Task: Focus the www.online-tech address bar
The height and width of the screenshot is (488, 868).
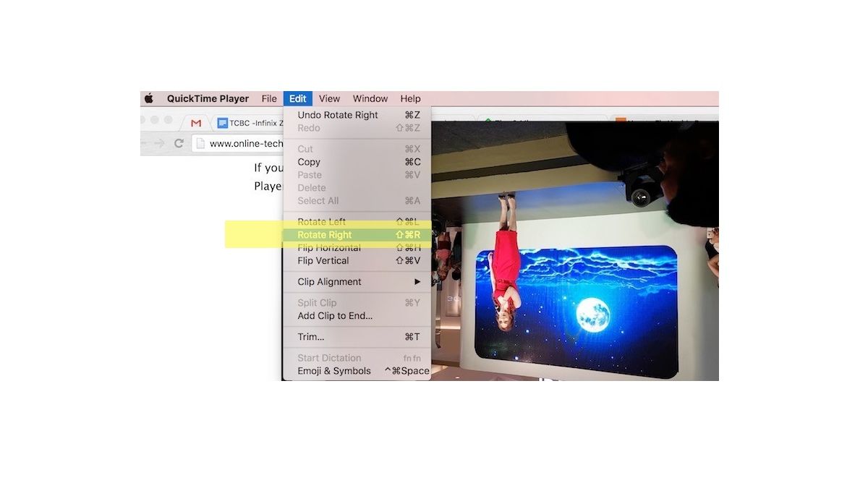Action: pyautogui.click(x=239, y=143)
